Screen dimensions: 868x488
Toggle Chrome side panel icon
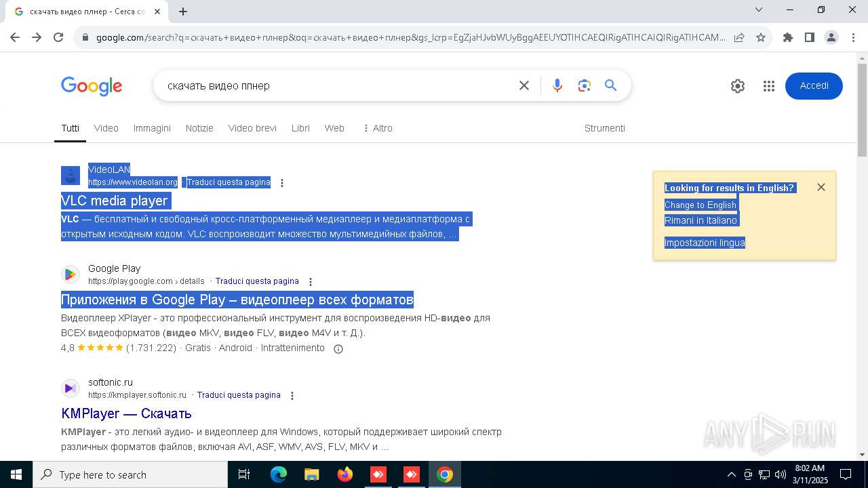(x=809, y=37)
